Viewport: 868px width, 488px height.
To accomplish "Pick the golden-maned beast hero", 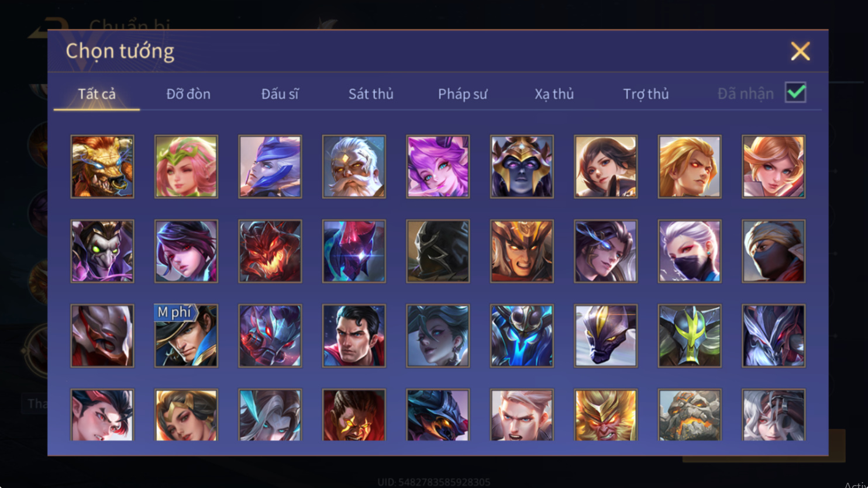I will coord(102,167).
